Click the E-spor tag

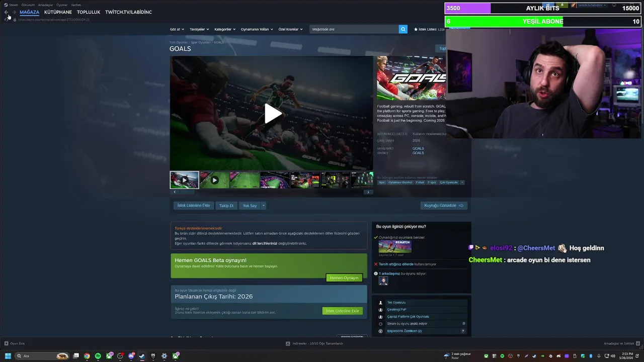click(432, 183)
